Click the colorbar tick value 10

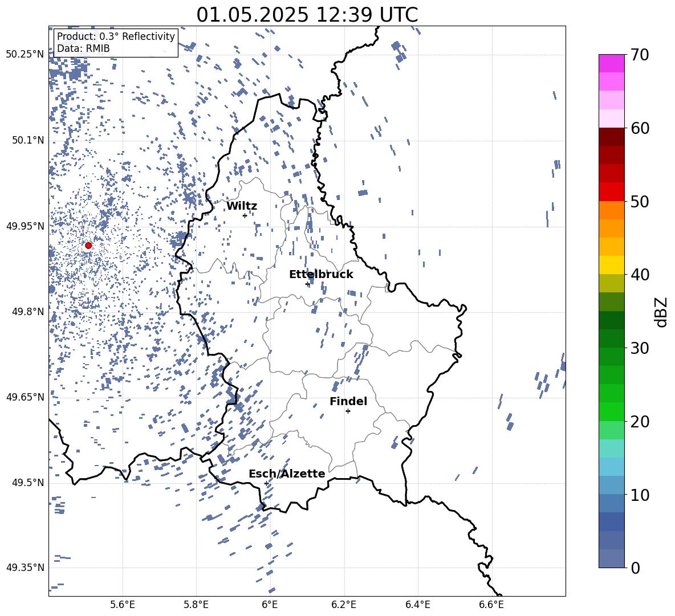[x=639, y=495]
